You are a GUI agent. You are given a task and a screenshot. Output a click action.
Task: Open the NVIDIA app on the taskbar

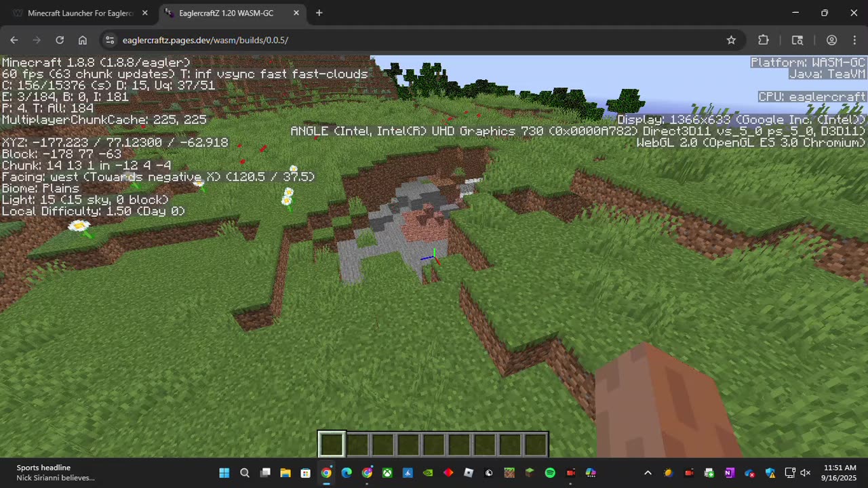(x=428, y=472)
